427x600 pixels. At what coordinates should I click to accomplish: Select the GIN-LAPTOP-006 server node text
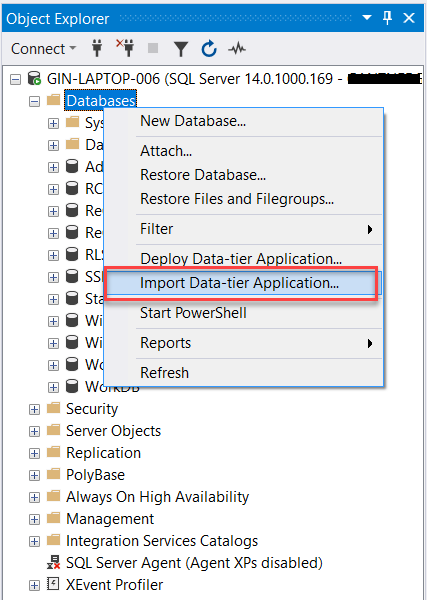click(190, 79)
